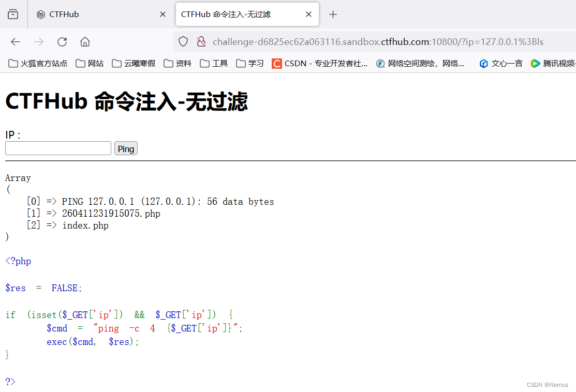The height and width of the screenshot is (392, 576).
Task: Click the if (isset($_GET['ip']) line
Action: 119,315
